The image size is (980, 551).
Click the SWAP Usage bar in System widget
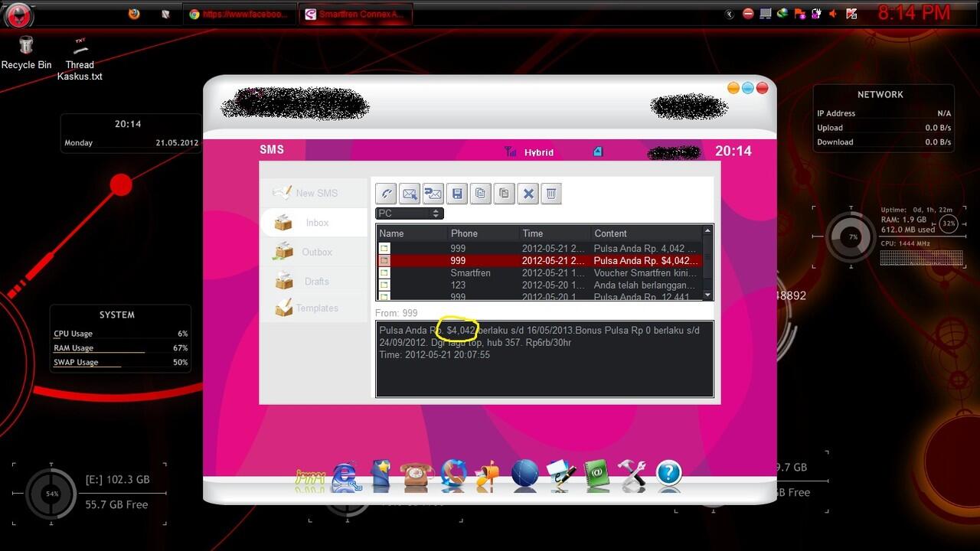(x=120, y=363)
